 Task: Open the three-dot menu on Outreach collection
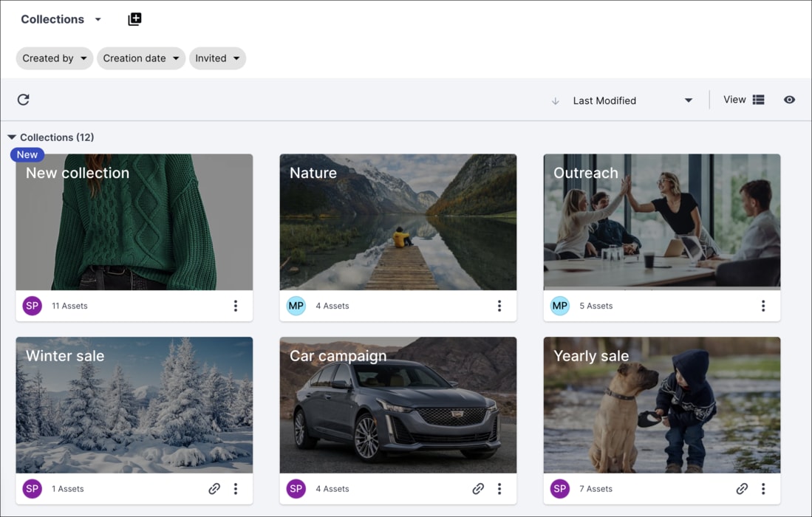pyautogui.click(x=763, y=305)
